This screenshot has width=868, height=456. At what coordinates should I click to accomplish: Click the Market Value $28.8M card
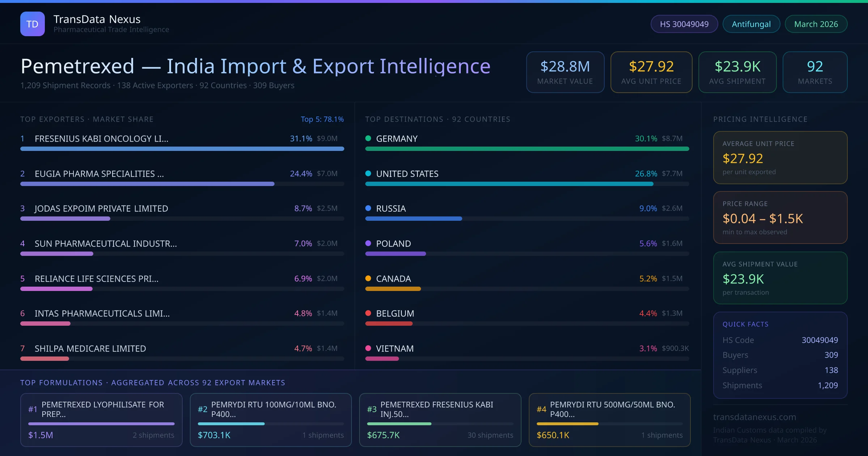coord(565,72)
